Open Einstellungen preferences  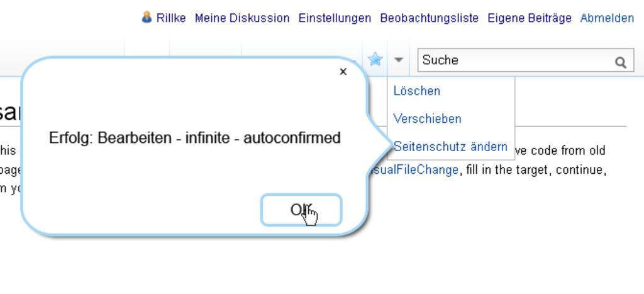[x=335, y=18]
